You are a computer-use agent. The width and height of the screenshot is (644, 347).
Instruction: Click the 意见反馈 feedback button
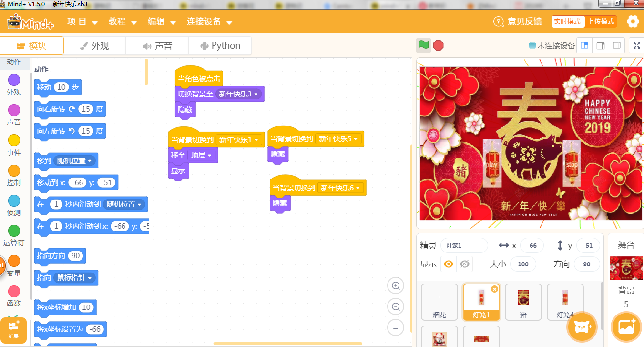coord(518,21)
